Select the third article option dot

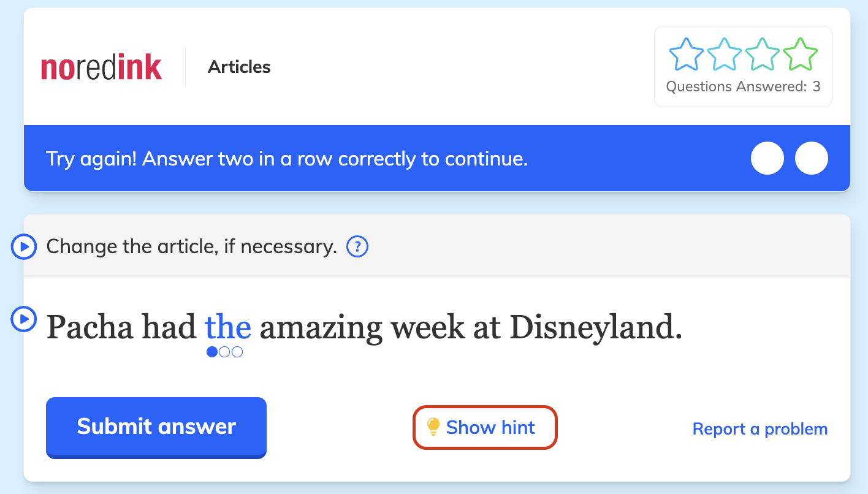238,351
